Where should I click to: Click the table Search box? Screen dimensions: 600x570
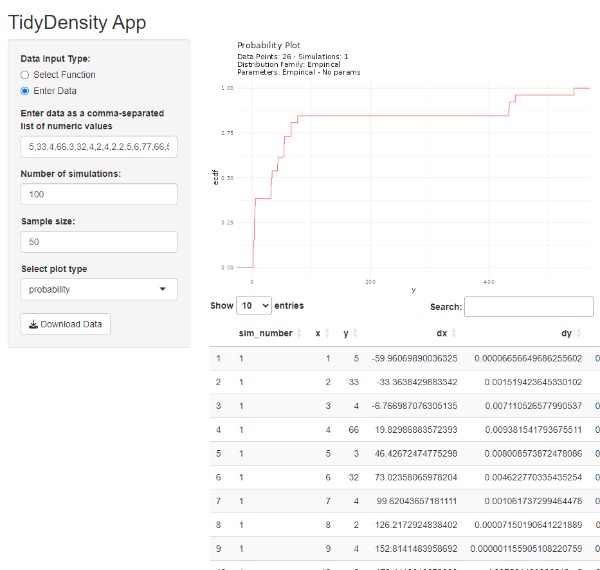pos(515,307)
